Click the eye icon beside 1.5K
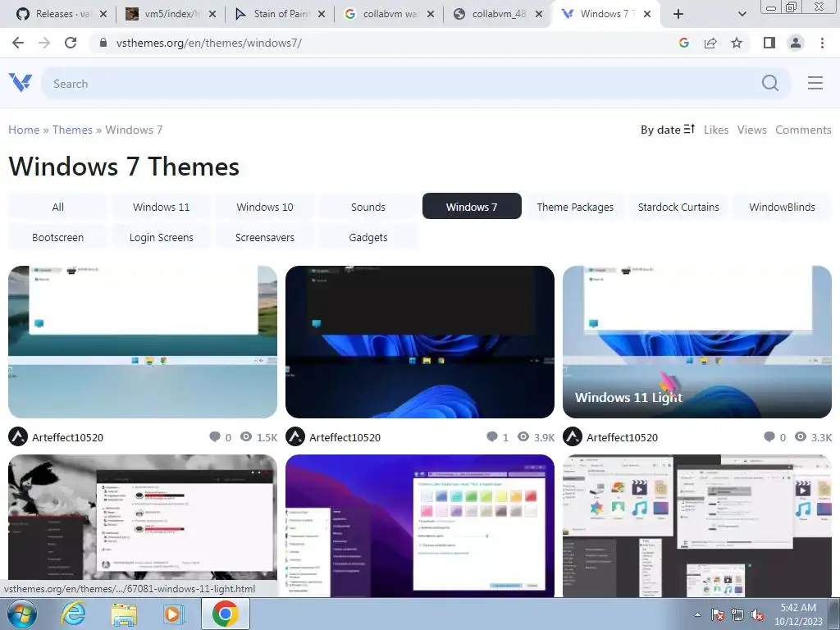This screenshot has height=630, width=840. tap(246, 437)
